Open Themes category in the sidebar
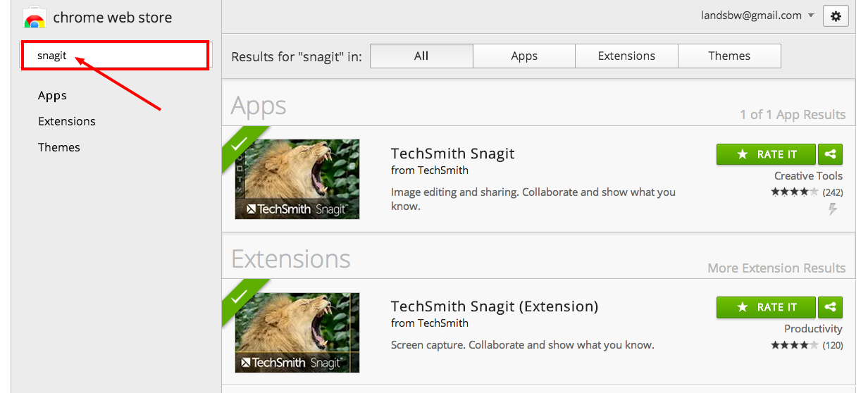Screen dimensions: 868x393 [59, 147]
